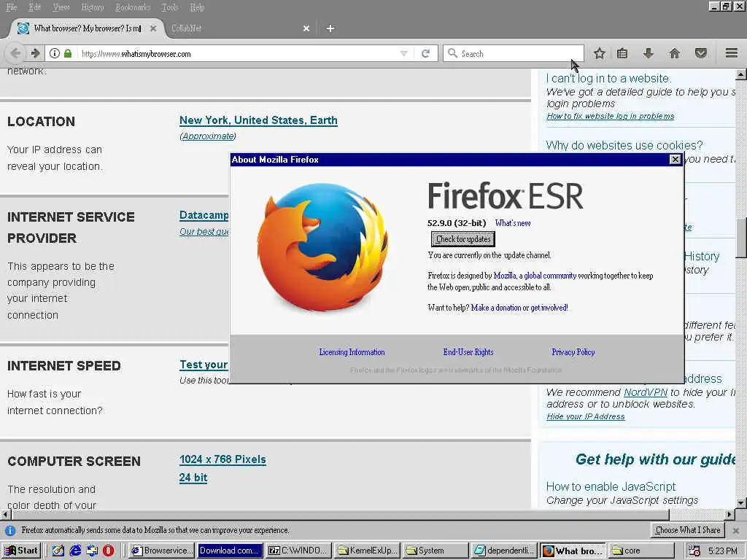
Task: Click the horizontal scrollbar right arrow
Action: pos(729,514)
